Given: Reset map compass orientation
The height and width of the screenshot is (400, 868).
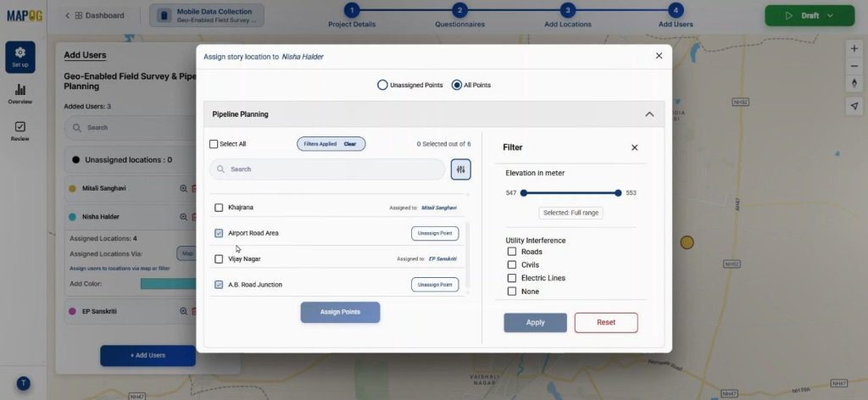Looking at the screenshot, I should click(854, 83).
